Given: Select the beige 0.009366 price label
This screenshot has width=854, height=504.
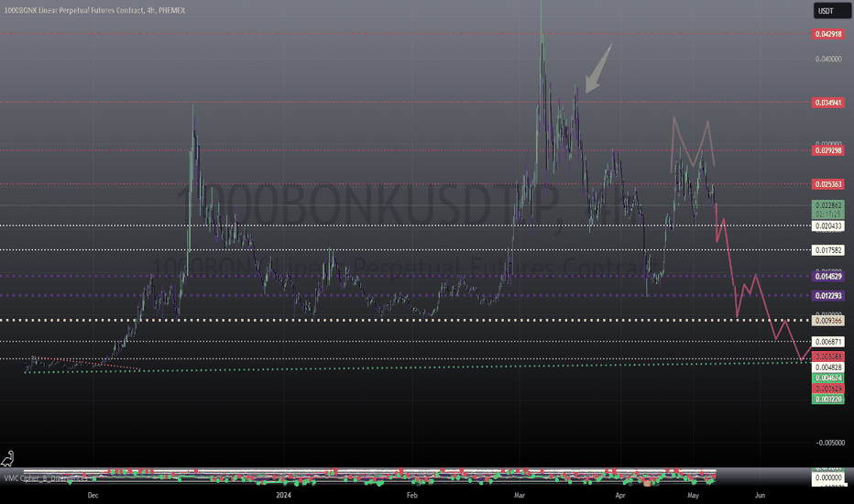Looking at the screenshot, I should pos(827,321).
